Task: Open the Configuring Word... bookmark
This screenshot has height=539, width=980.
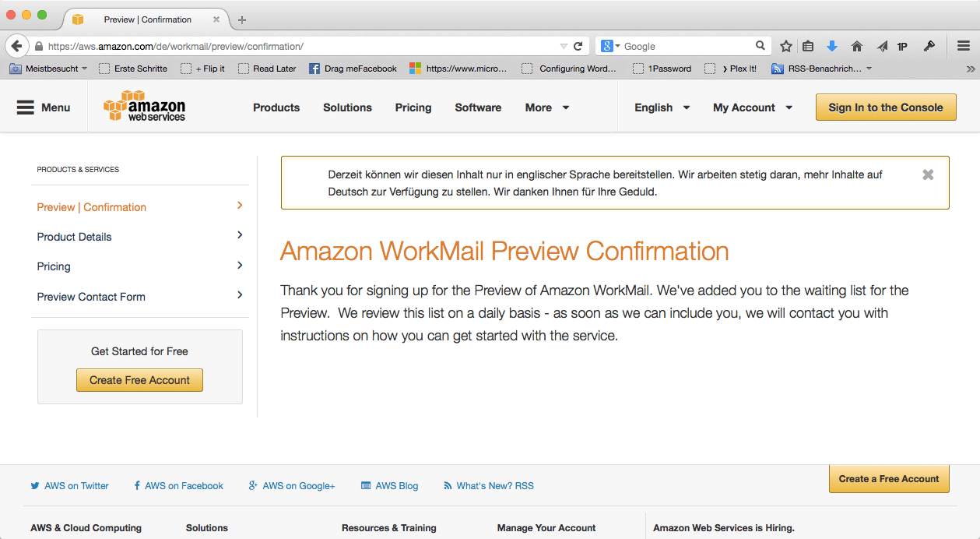Action: tap(569, 69)
